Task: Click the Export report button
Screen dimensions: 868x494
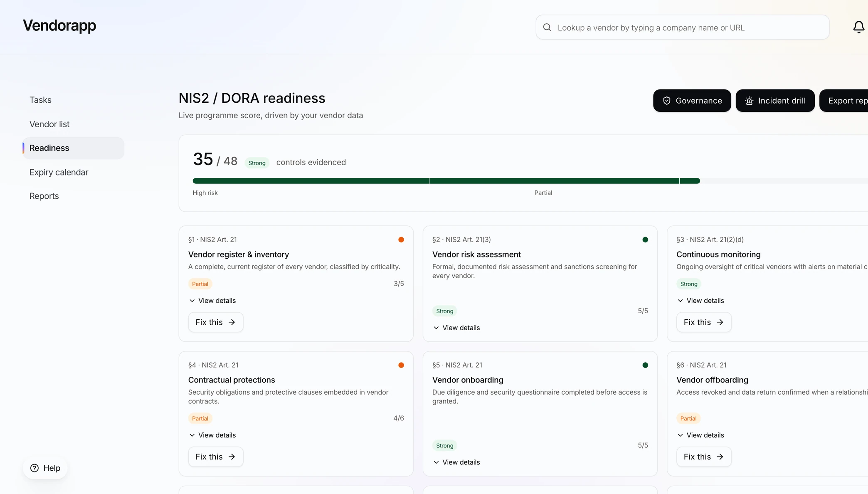Action: point(844,101)
